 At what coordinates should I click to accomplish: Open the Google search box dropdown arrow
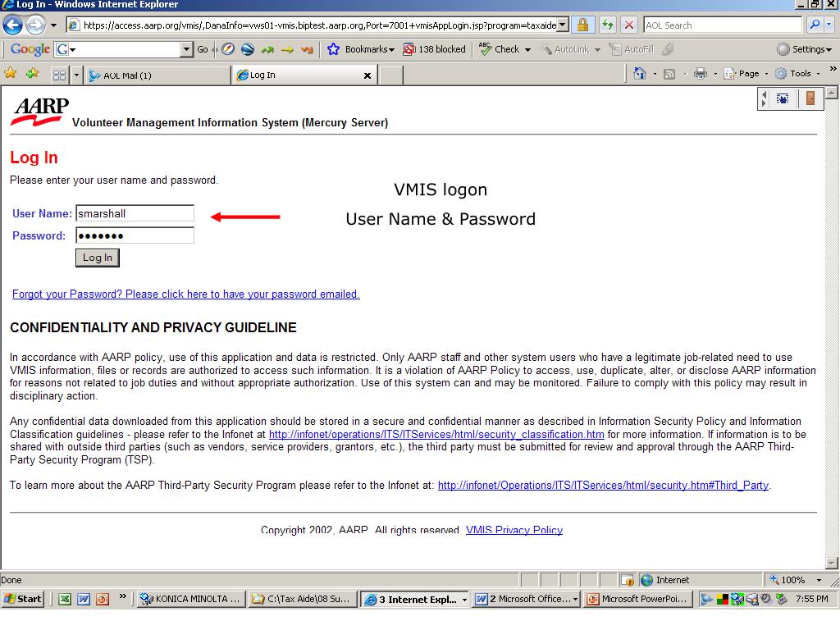186,49
